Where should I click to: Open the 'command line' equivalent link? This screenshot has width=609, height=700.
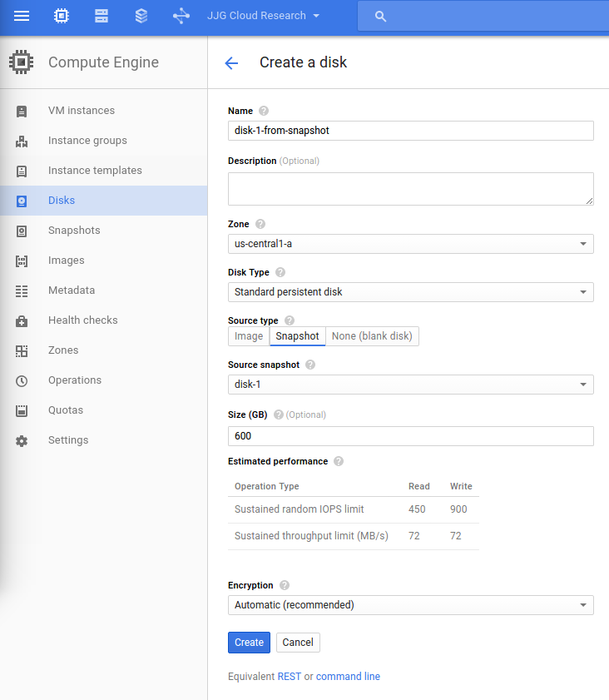(348, 676)
